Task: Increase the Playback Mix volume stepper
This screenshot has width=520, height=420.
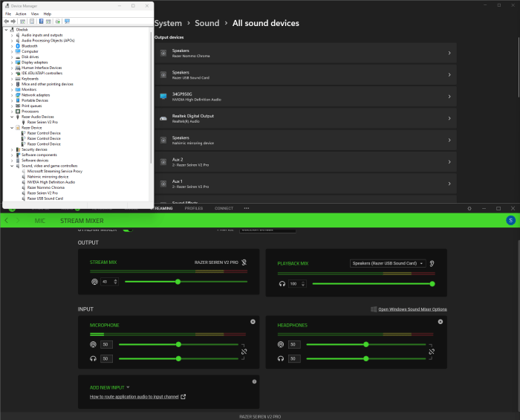Action: pos(303,282)
